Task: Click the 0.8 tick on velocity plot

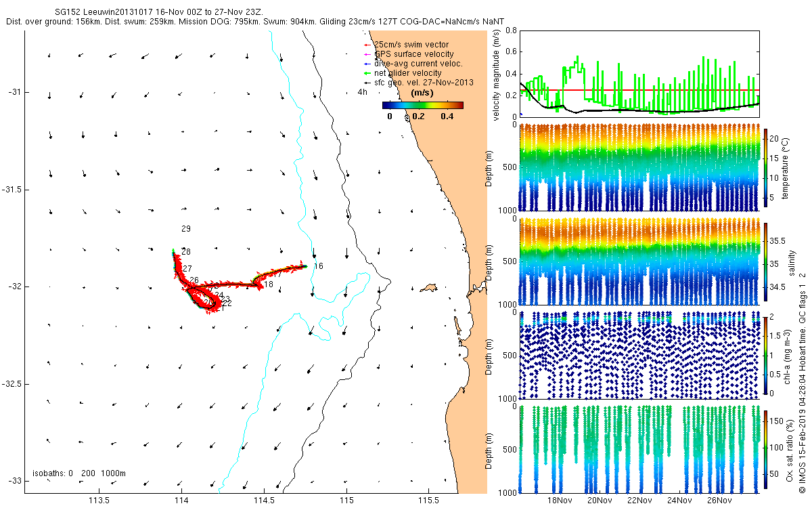Action: (x=512, y=31)
